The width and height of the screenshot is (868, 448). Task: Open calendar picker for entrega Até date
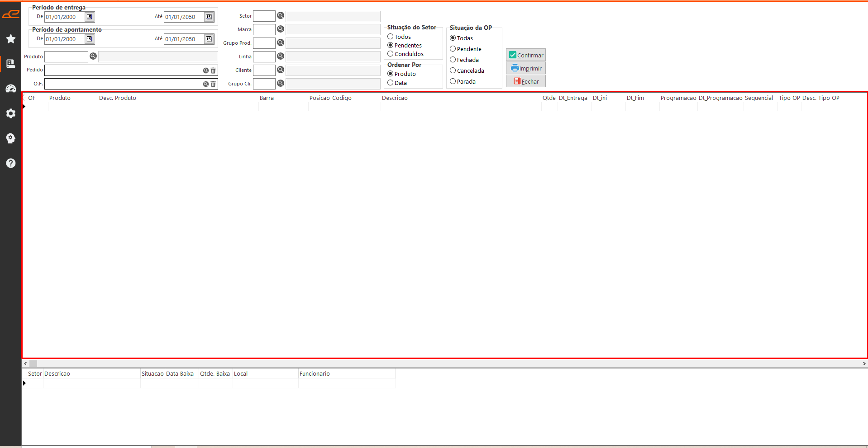(x=209, y=17)
